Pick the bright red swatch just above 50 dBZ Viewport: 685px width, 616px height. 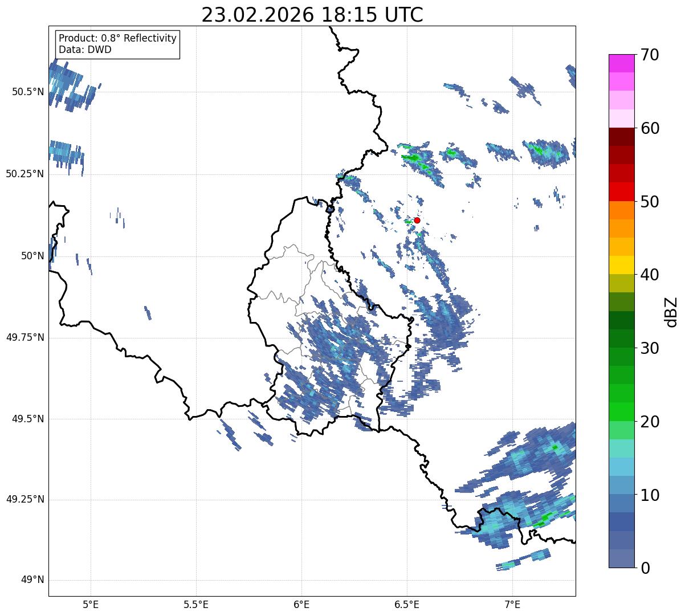coord(621,191)
